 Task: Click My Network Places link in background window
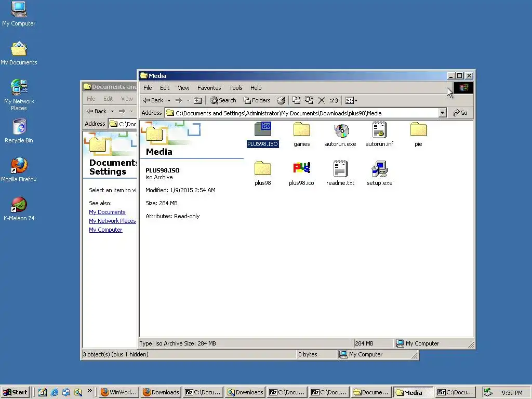pyautogui.click(x=112, y=221)
